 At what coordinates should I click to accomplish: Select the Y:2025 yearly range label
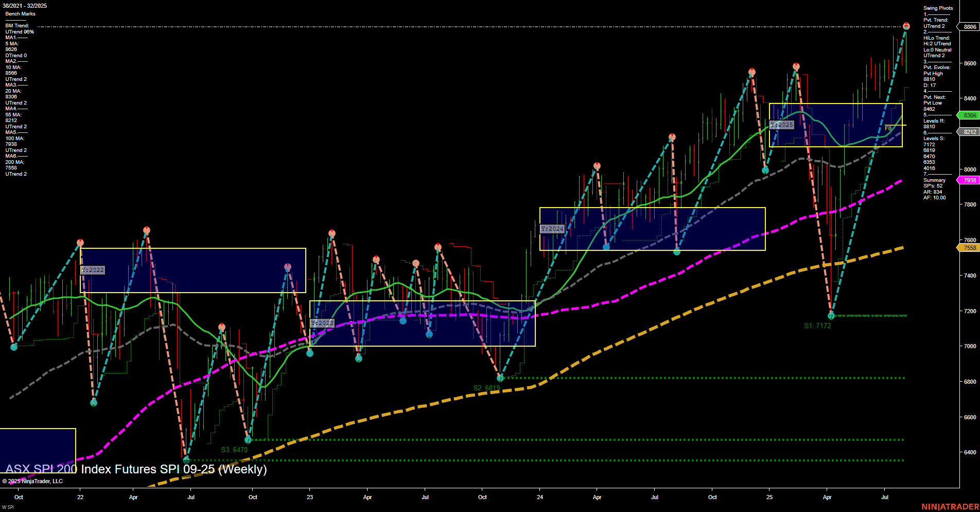coord(783,124)
